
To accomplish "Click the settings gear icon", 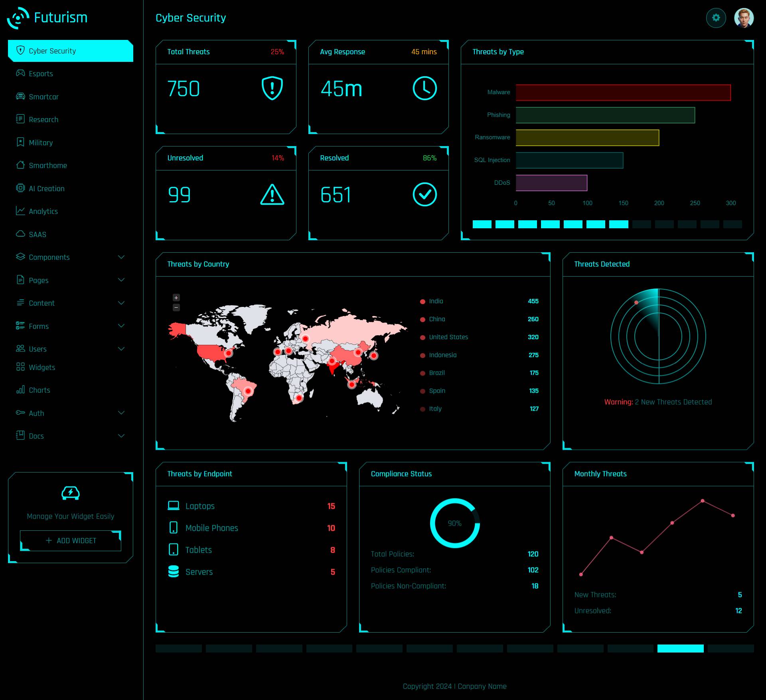I will pos(716,18).
